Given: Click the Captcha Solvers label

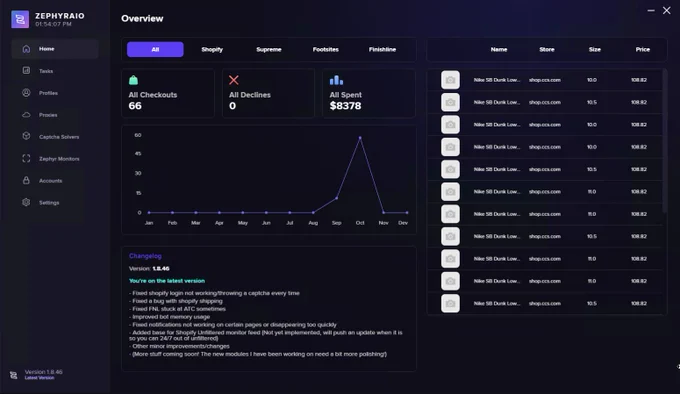Looking at the screenshot, I should pyautogui.click(x=59, y=137).
